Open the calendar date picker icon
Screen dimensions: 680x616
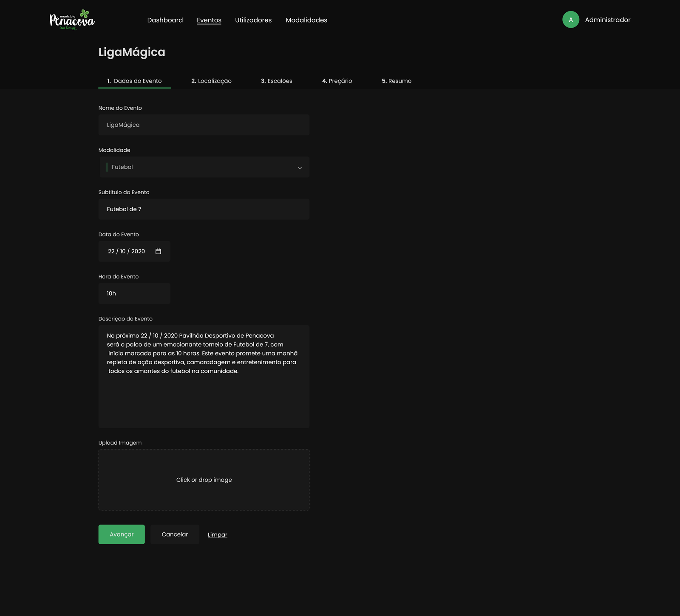tap(158, 251)
